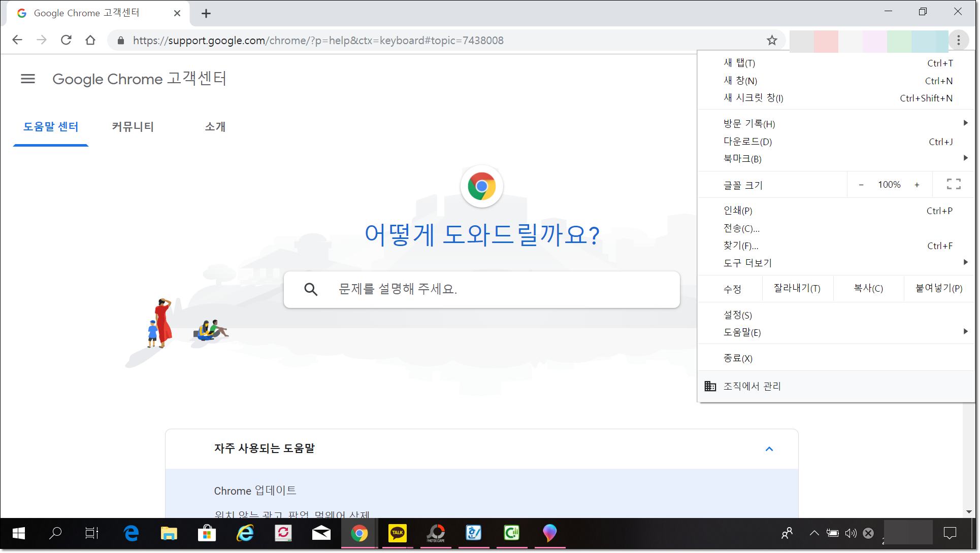
Task: Click the back arrow navigation icon
Action: coord(17,40)
